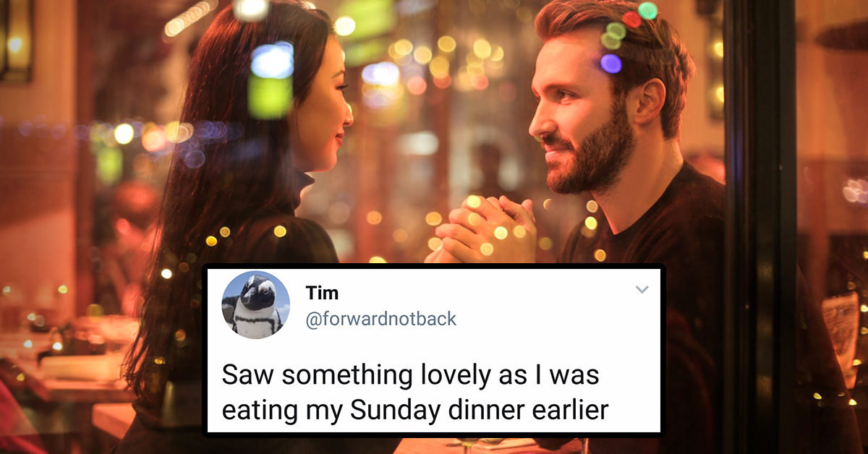The width and height of the screenshot is (868, 454).
Task: Click the couple's clasped hands
Action: click(483, 231)
